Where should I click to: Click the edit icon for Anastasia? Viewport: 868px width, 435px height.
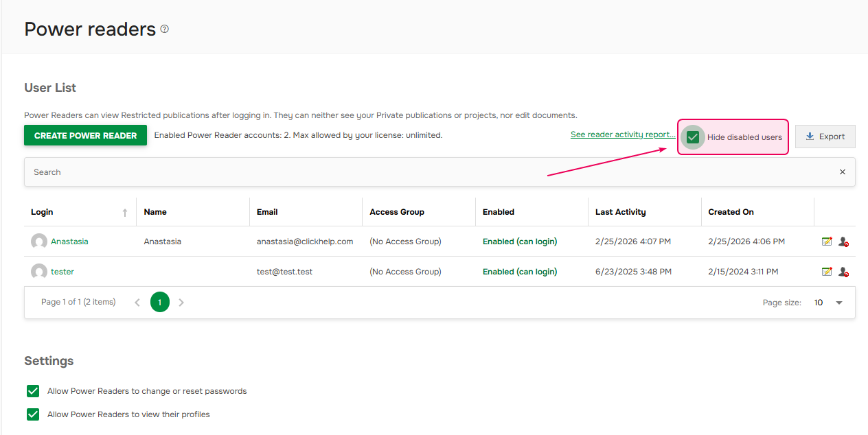[x=827, y=242]
